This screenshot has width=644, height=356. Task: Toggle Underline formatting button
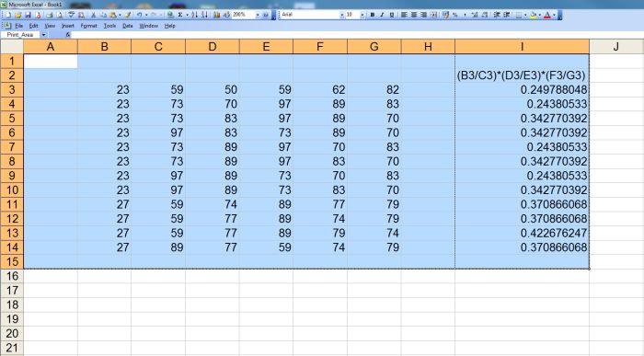[x=392, y=15]
